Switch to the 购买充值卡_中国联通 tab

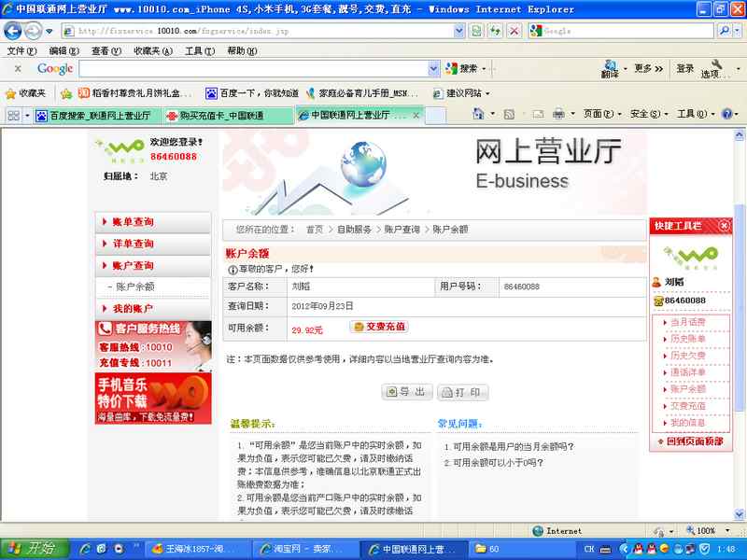click(228, 115)
